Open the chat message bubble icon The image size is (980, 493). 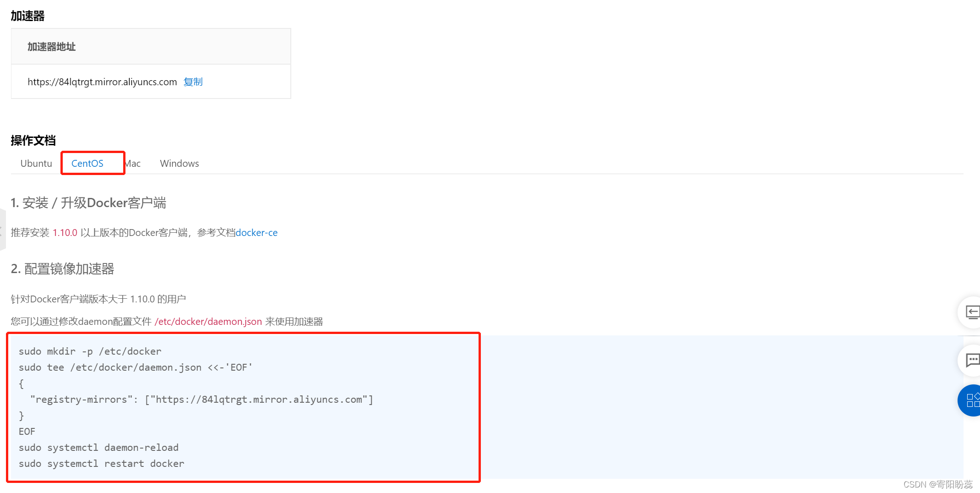pos(972,360)
